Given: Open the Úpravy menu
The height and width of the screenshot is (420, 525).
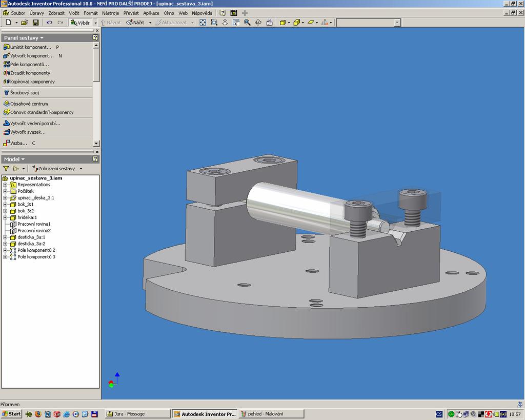Looking at the screenshot, I should point(36,13).
